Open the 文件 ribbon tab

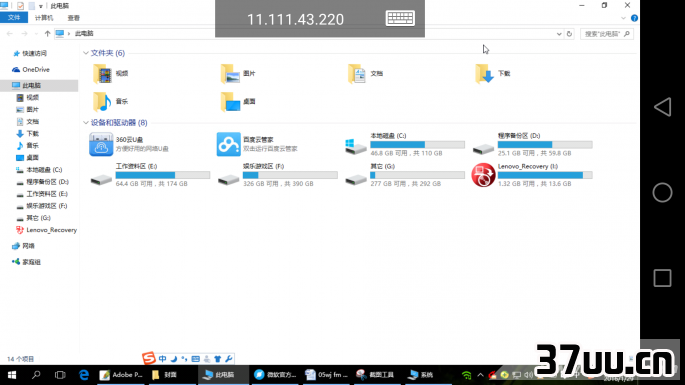[14, 17]
